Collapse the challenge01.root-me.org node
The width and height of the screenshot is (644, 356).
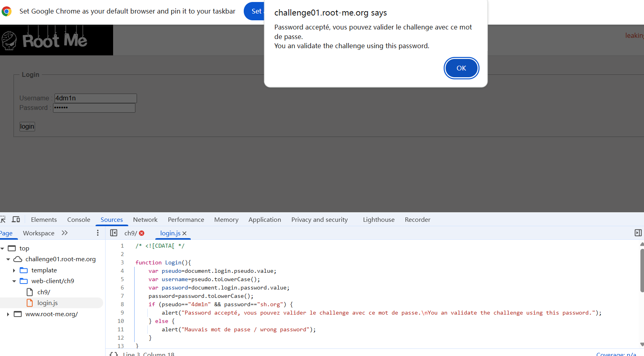pos(8,259)
